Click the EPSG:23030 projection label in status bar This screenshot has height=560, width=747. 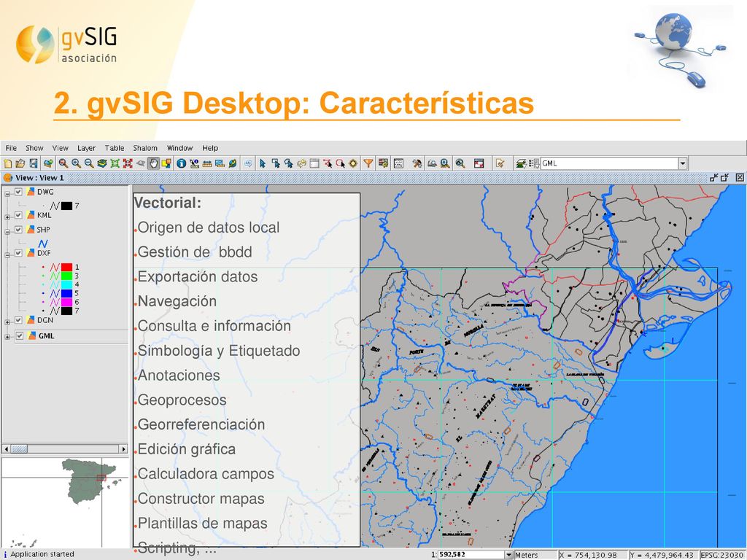click(x=722, y=555)
